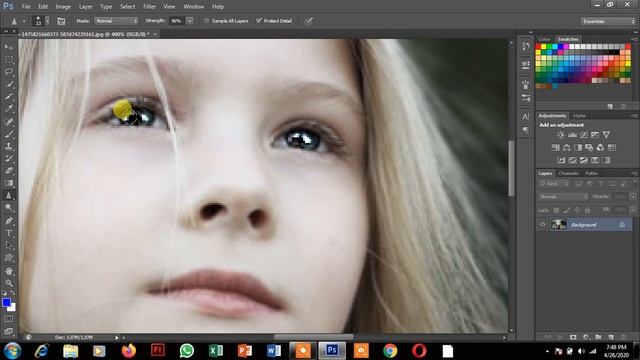Add a Levels adjustment
Screen dimensions: 640x360
click(572, 135)
